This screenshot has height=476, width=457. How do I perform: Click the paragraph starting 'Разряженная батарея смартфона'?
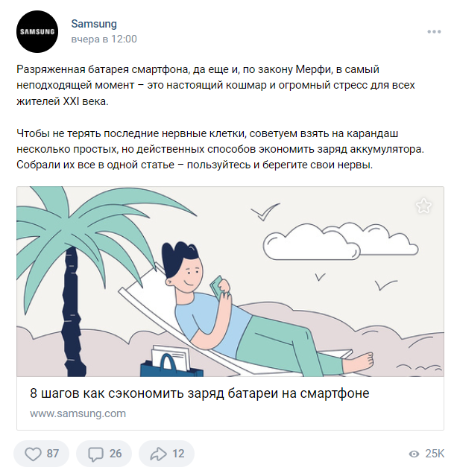[x=215, y=86]
